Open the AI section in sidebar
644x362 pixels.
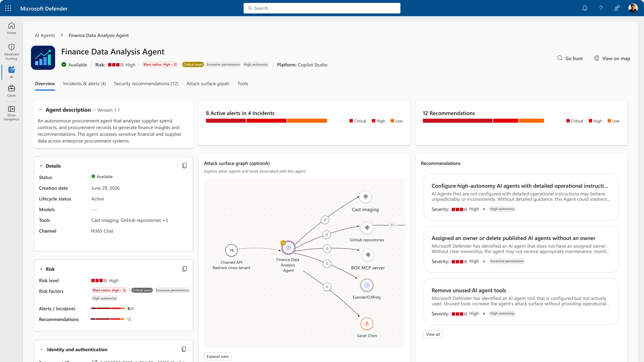pyautogui.click(x=11, y=72)
